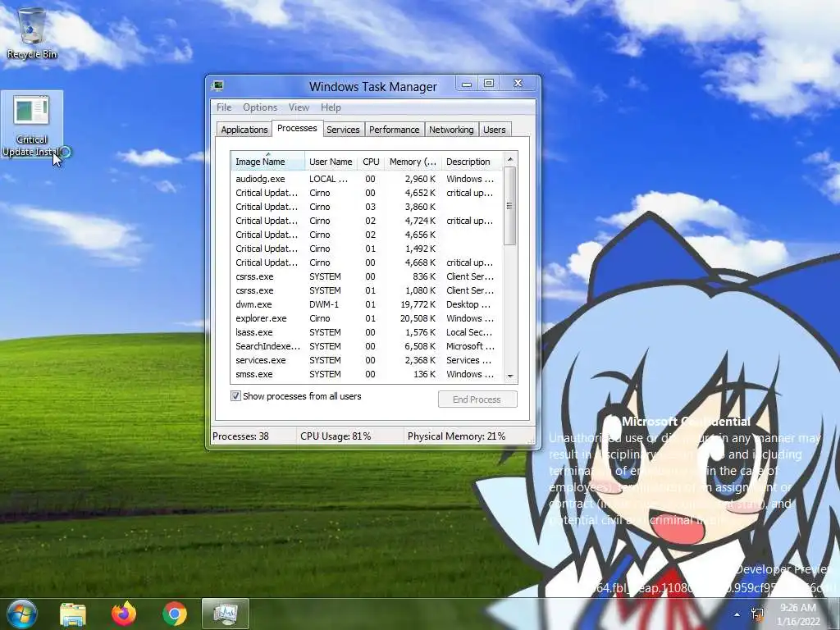Switch to the Users tab
The image size is (840, 630).
tap(494, 130)
